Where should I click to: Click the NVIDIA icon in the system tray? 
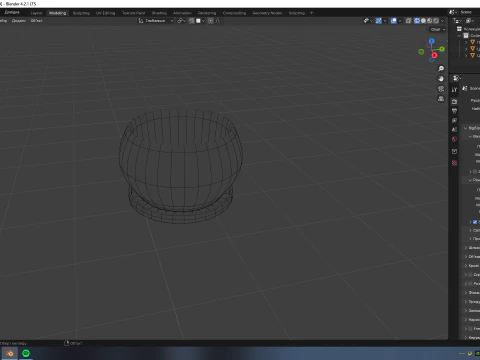click(x=478, y=353)
